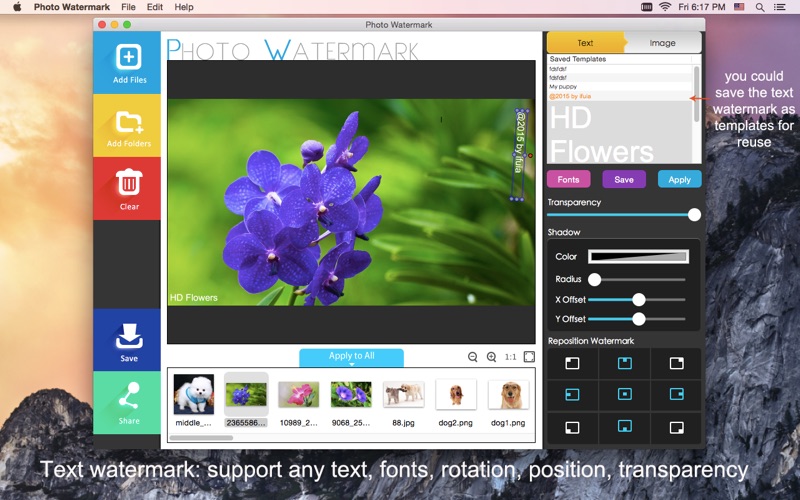Click the clock showing Fri 6:17 PM
The height and width of the screenshot is (500, 800).
(702, 7)
